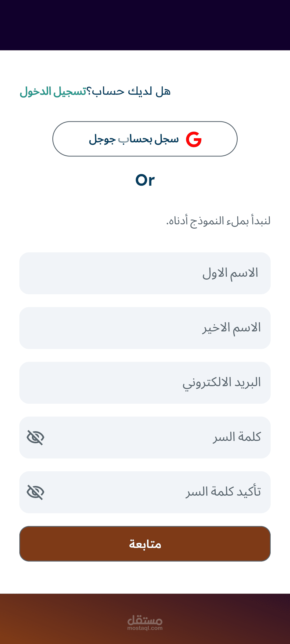Click the 'هل لديك حساب؟' question text
This screenshot has height=644, width=290.
(131, 92)
